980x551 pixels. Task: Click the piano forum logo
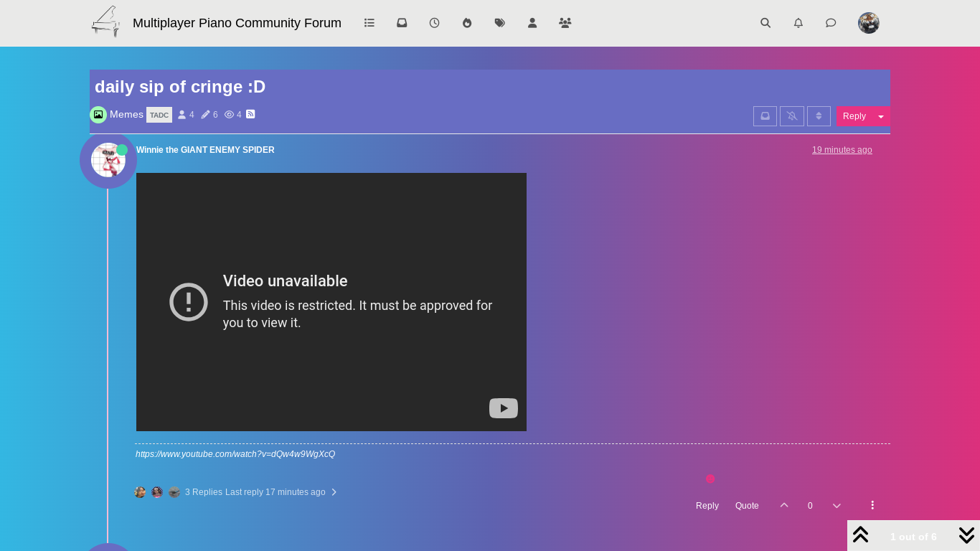[106, 22]
